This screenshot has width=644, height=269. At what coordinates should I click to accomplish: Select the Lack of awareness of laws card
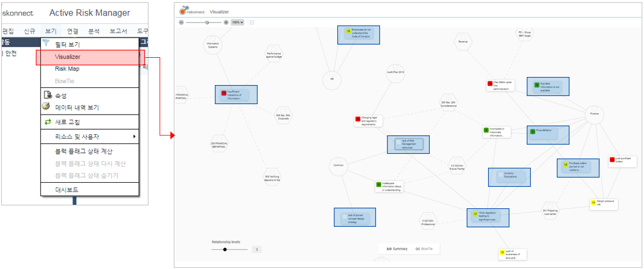click(512, 254)
